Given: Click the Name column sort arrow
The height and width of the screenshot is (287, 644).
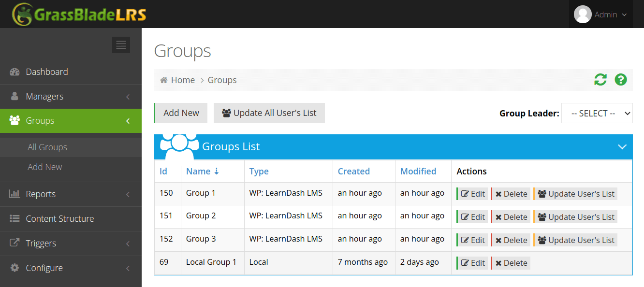Looking at the screenshot, I should click(217, 171).
